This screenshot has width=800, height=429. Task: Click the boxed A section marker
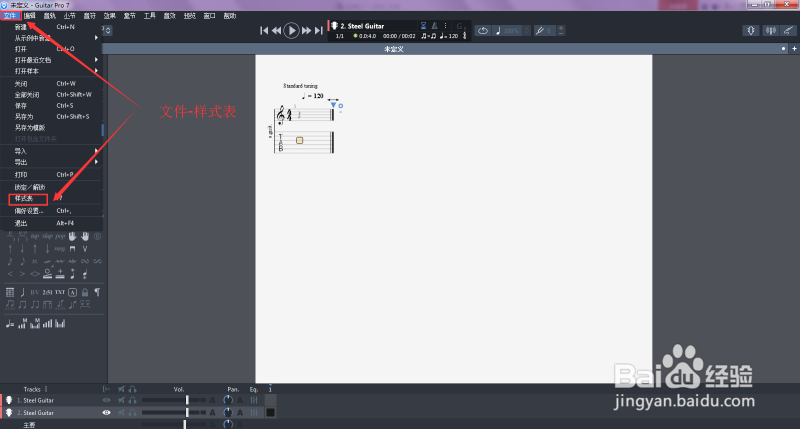(x=72, y=292)
